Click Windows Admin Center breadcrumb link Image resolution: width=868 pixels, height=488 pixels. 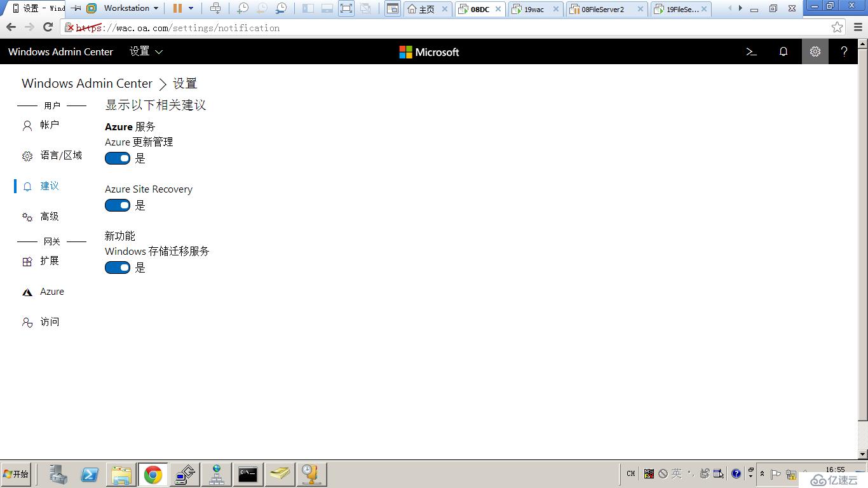87,83
